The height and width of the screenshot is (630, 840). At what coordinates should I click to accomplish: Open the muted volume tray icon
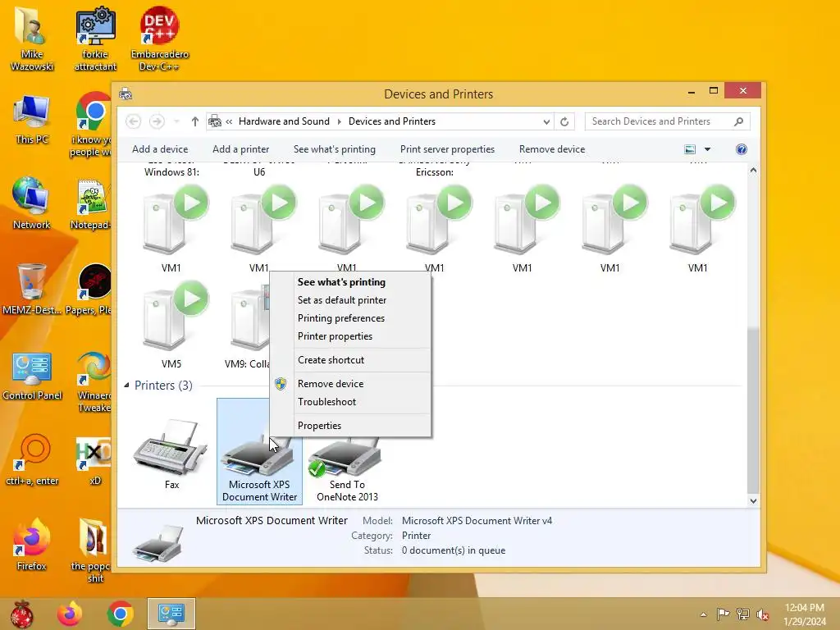[x=763, y=614]
